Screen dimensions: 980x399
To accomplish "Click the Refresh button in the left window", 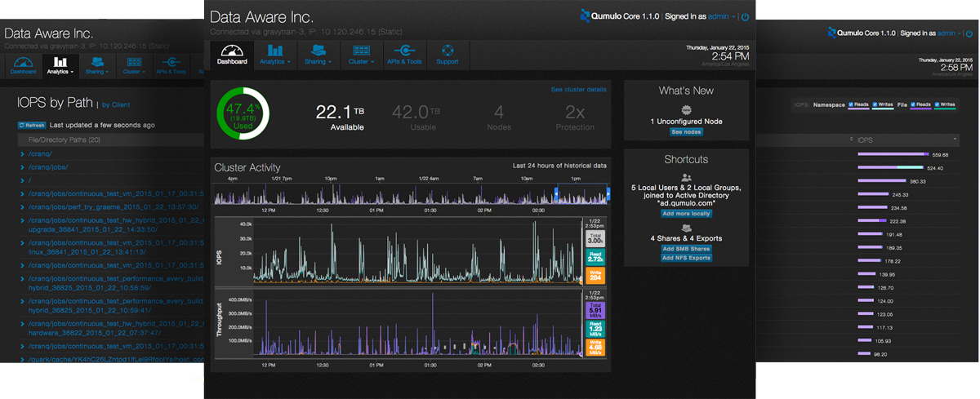I will click(32, 126).
